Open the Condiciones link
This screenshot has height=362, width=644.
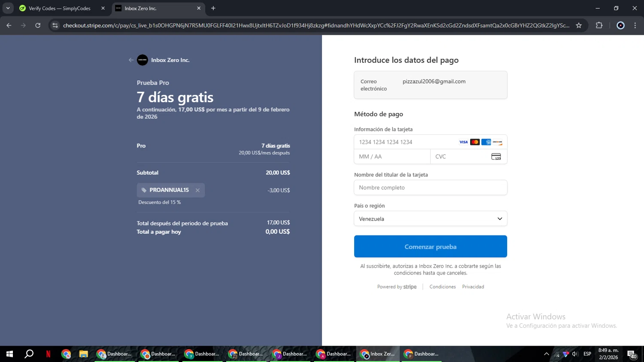[x=443, y=287]
